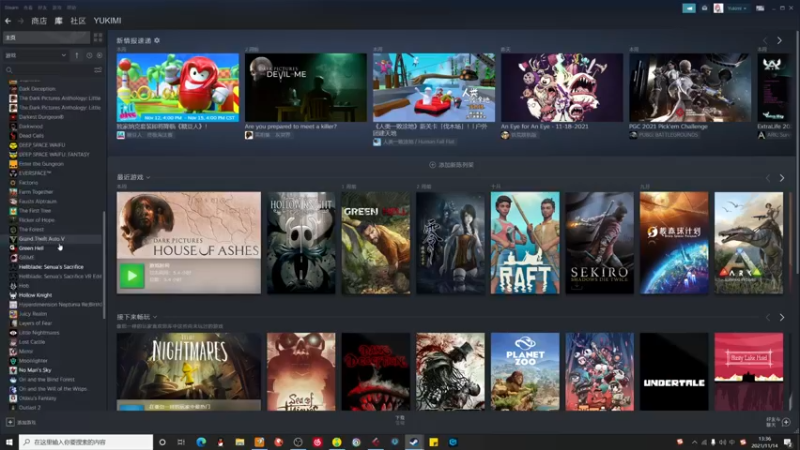
Task: Open Sea of Thieves cover
Action: point(301,372)
